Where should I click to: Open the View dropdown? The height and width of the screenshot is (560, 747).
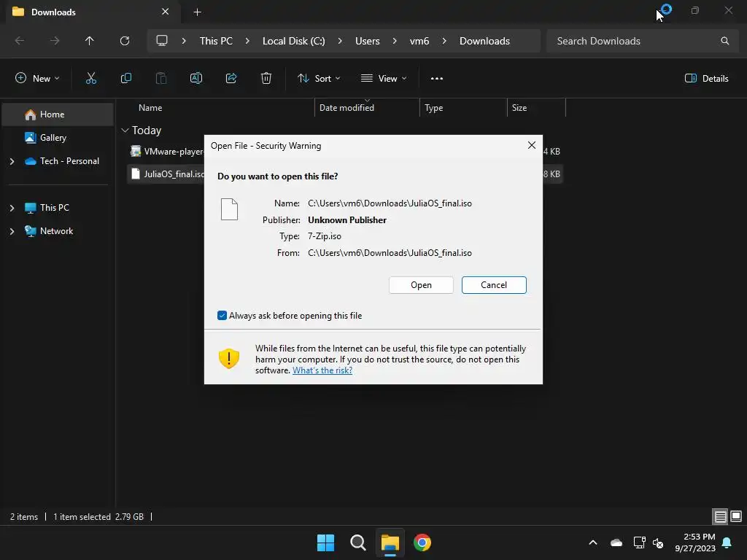click(x=384, y=79)
